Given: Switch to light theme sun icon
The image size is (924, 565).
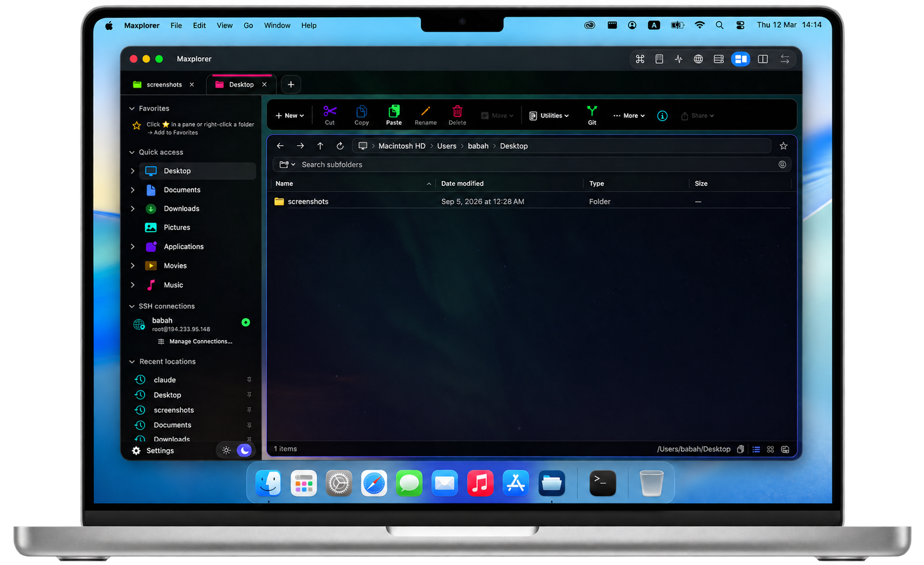Looking at the screenshot, I should (226, 450).
